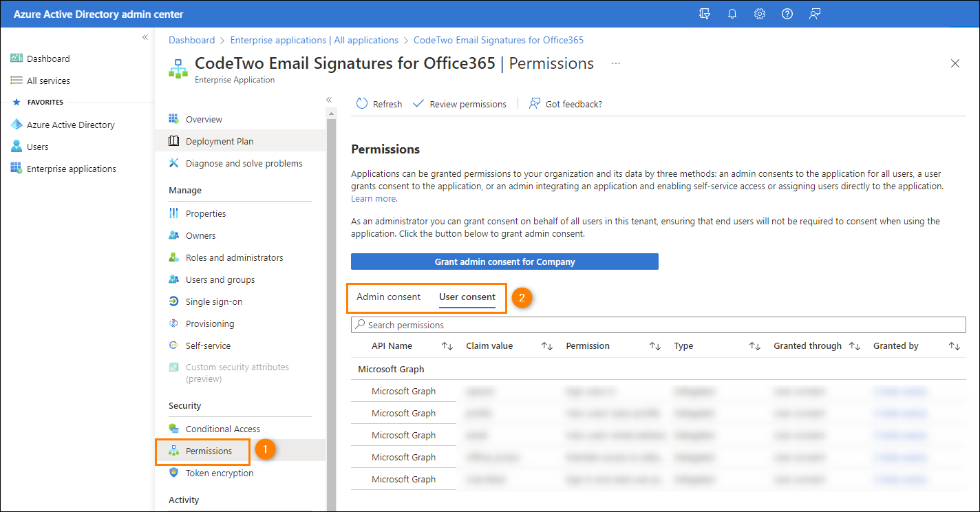Close the Permissions blade with X
980x512 pixels.
coord(955,63)
